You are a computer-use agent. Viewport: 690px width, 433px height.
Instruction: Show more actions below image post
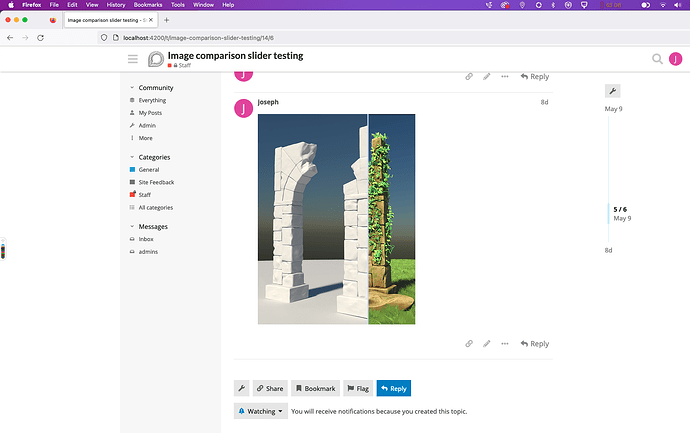[x=505, y=344]
